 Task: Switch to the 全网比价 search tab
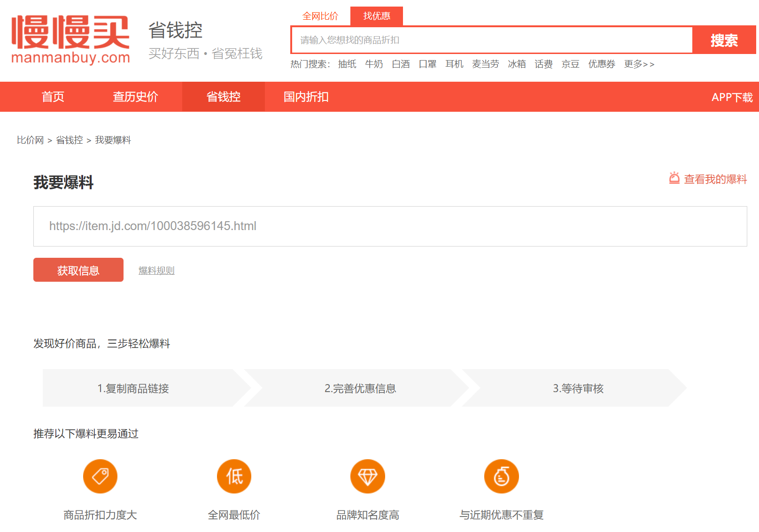click(320, 16)
